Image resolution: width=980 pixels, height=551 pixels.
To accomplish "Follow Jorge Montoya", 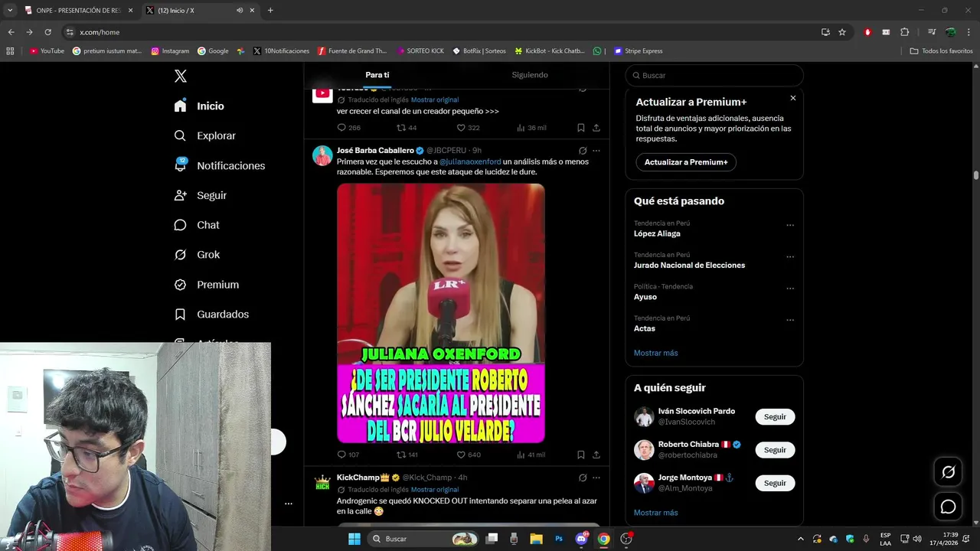I will coord(775,483).
